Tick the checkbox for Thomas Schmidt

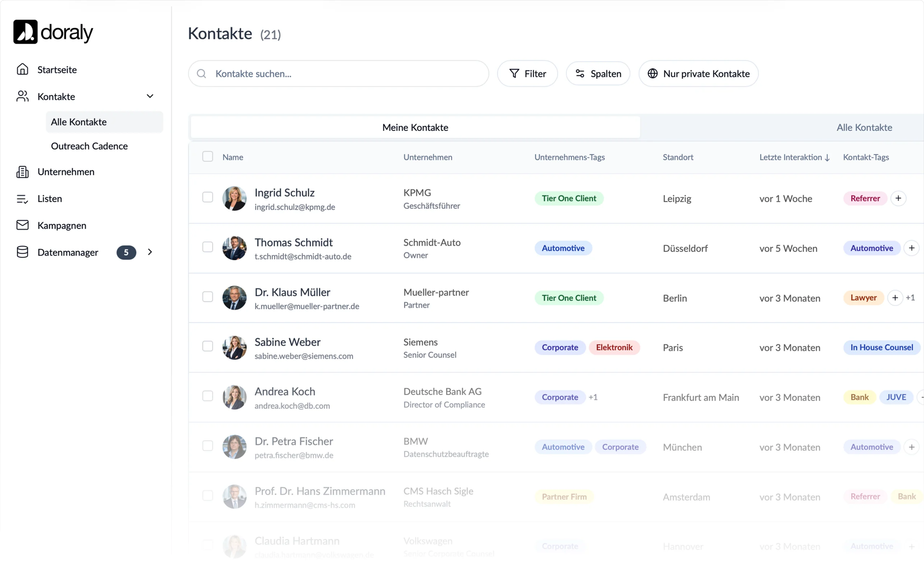pos(208,247)
